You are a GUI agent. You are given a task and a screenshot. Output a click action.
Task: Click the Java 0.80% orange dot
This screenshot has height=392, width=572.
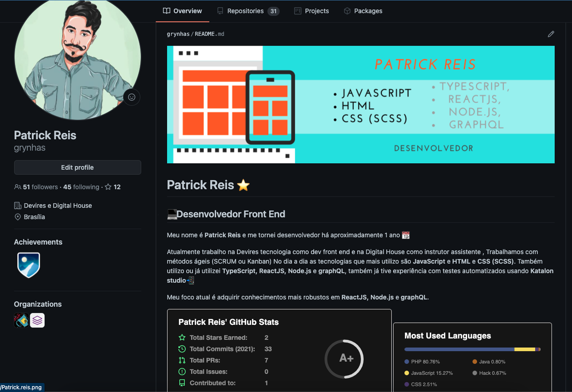click(474, 362)
